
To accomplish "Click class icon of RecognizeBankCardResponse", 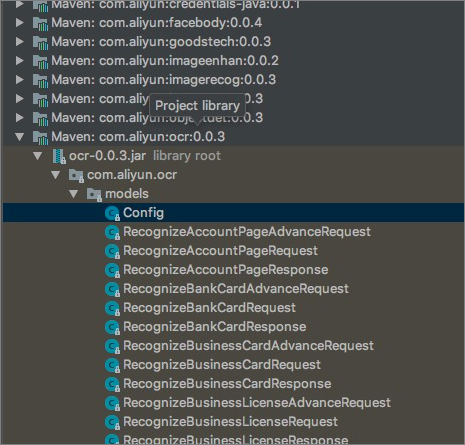I will coord(112,327).
